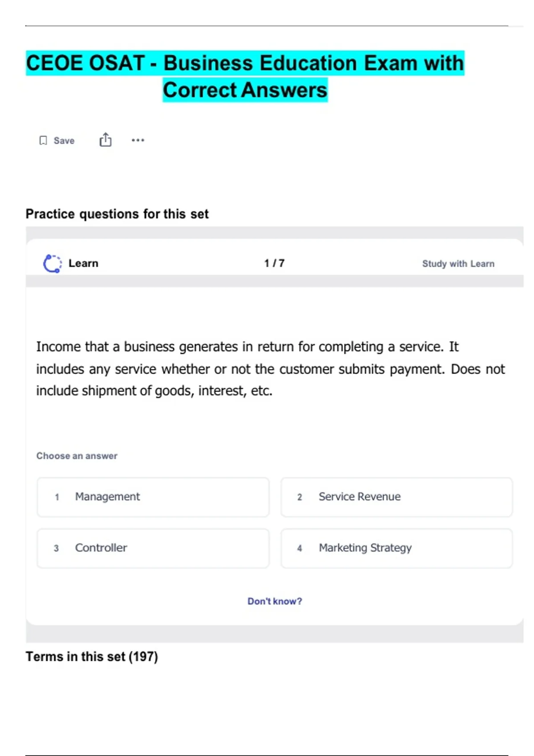Select the Save label
This screenshot has width=534, height=756.
pyautogui.click(x=64, y=141)
